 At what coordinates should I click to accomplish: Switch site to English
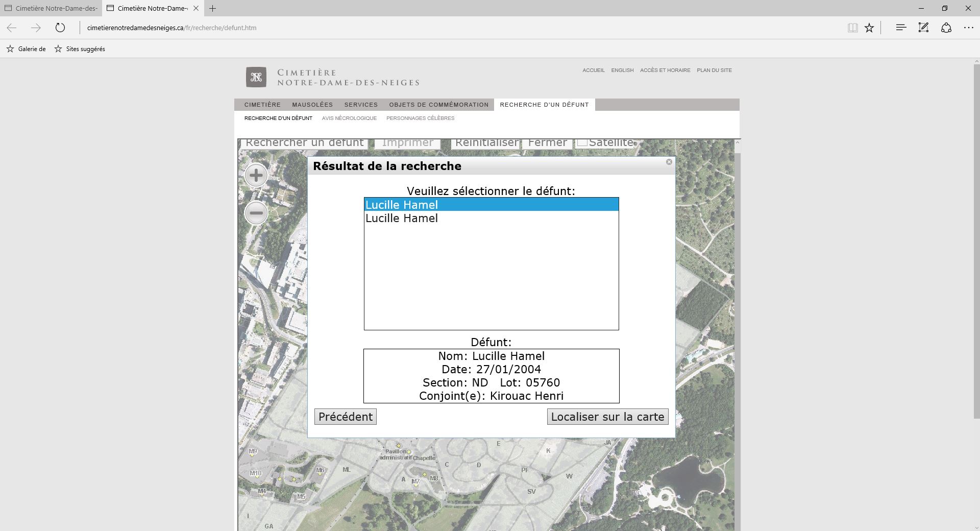tap(622, 70)
